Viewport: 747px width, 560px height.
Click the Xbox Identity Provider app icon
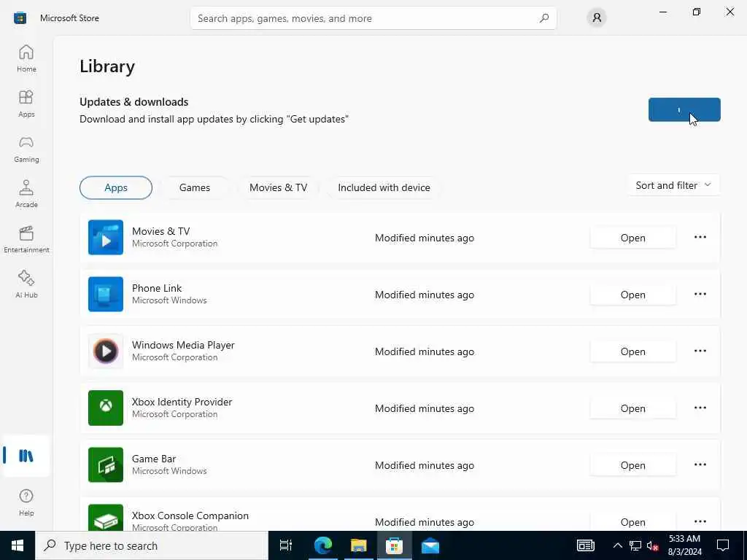pyautogui.click(x=106, y=408)
